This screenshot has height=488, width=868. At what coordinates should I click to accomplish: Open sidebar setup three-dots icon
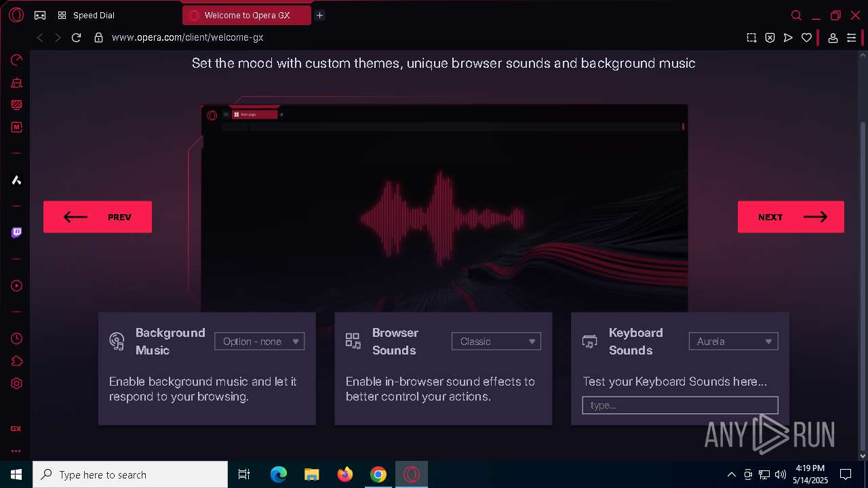16,451
